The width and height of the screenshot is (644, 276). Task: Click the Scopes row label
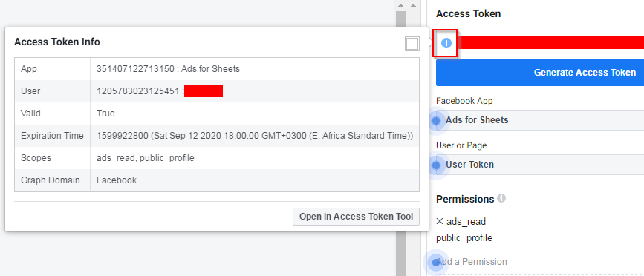36,158
